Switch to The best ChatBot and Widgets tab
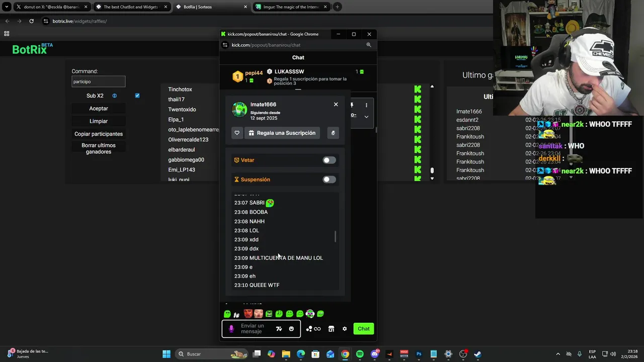The height and width of the screenshot is (362, 644). (x=131, y=7)
